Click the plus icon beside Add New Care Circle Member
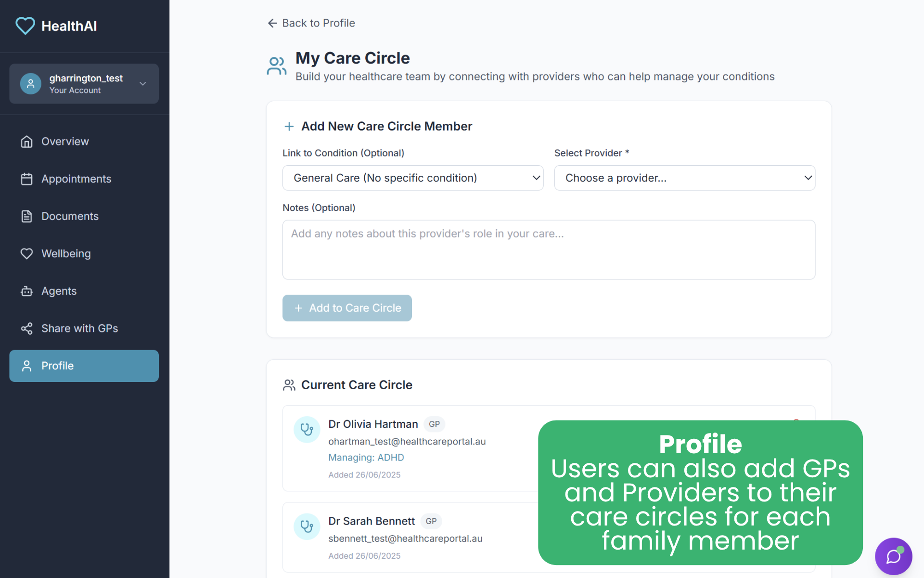 [x=289, y=126]
